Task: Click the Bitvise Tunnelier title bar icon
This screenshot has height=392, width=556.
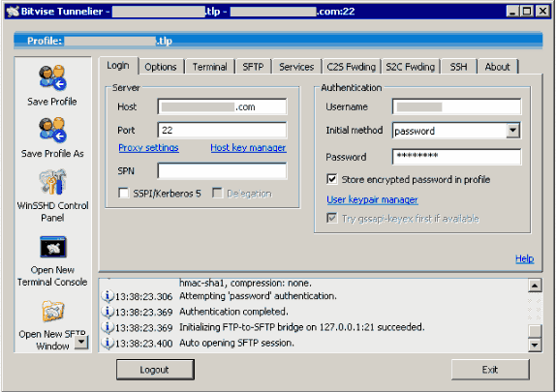Action: (13, 12)
